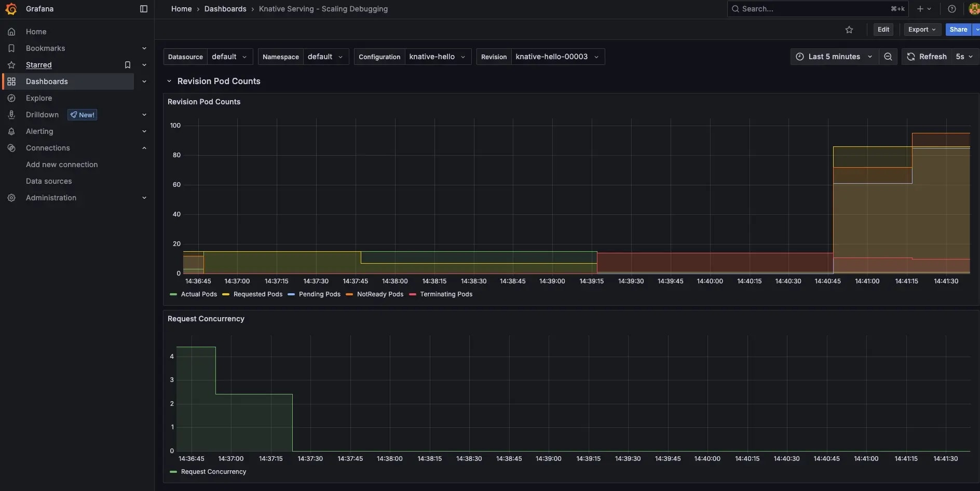Screen dimensions: 980x491
Task: Open Alerting in sidebar
Action: pyautogui.click(x=39, y=131)
